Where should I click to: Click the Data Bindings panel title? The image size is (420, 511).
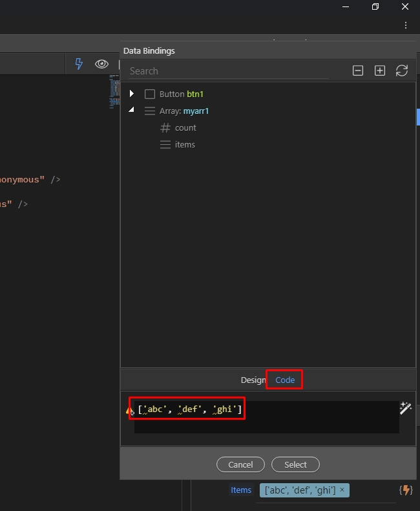149,51
